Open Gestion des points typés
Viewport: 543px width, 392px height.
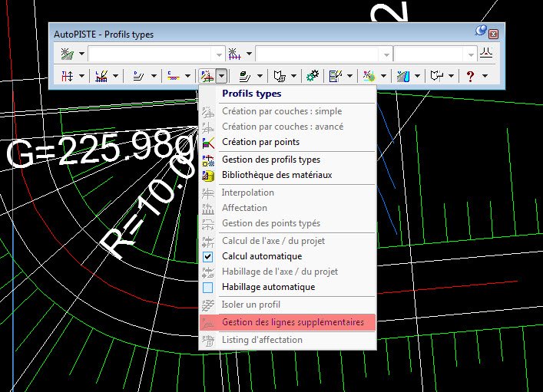[x=288, y=223]
